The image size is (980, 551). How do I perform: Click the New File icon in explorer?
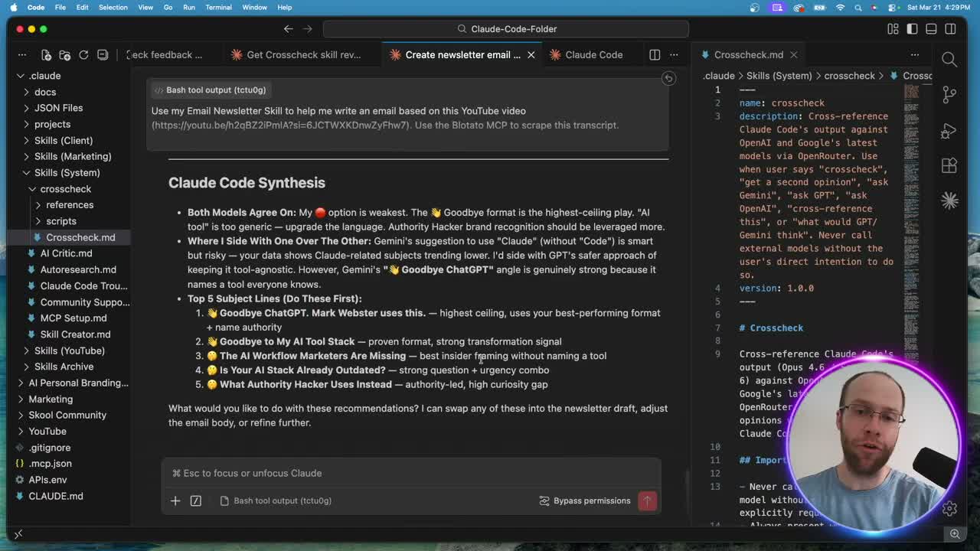click(x=46, y=55)
